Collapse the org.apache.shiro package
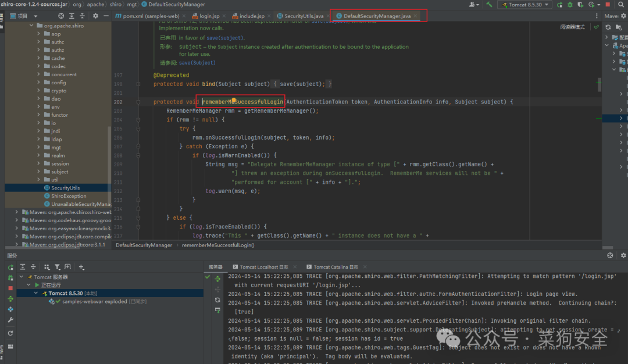628x364 pixels. point(31,26)
